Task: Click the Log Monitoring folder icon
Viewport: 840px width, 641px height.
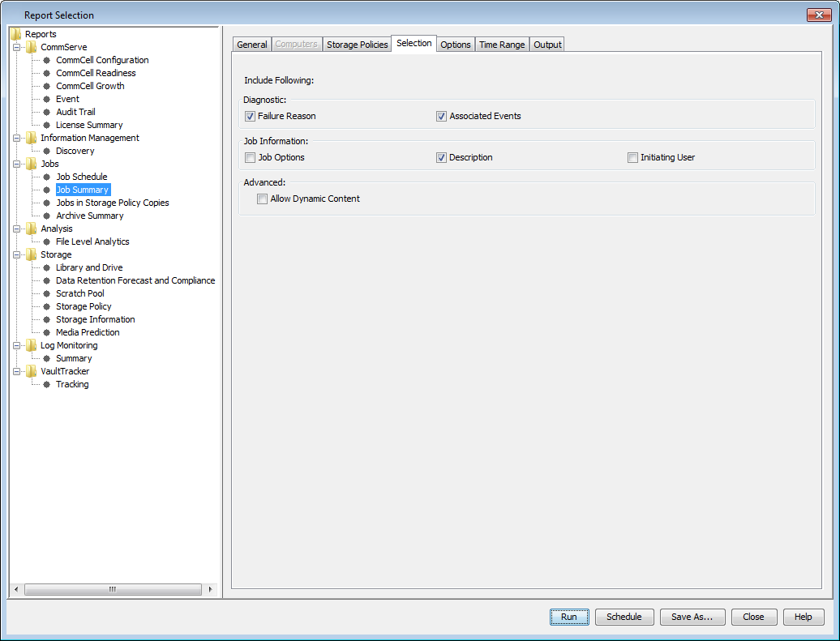Action: coord(32,345)
